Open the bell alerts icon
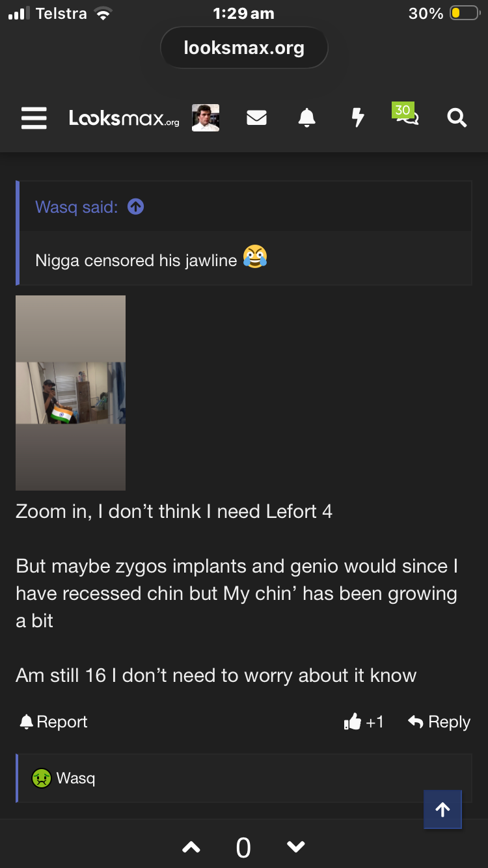Screen dimensions: 488x868 click(306, 118)
